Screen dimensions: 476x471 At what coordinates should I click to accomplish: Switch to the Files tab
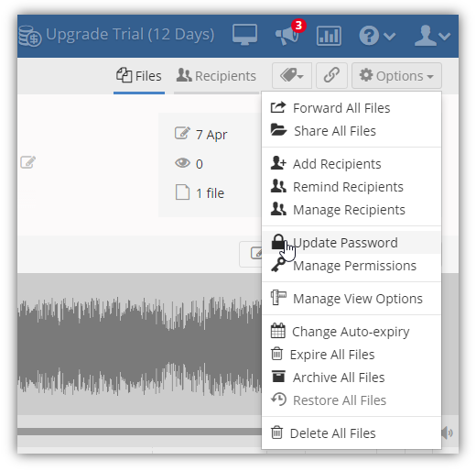click(139, 76)
